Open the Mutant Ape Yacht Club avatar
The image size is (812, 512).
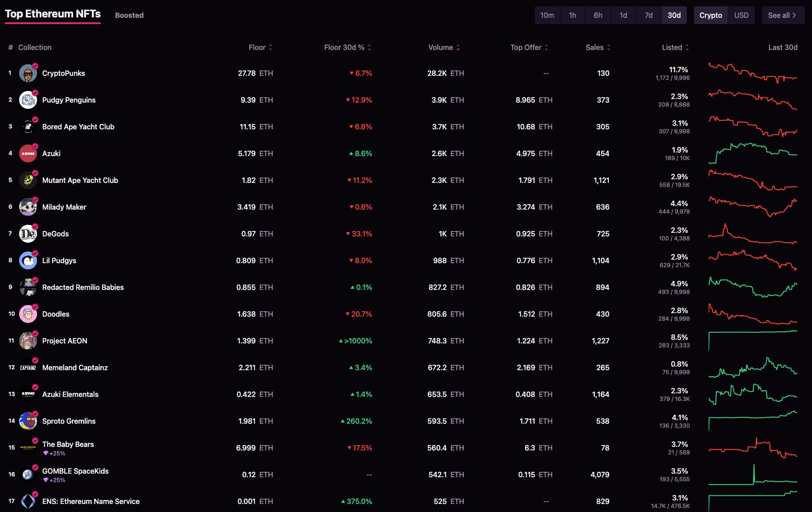[x=28, y=180]
